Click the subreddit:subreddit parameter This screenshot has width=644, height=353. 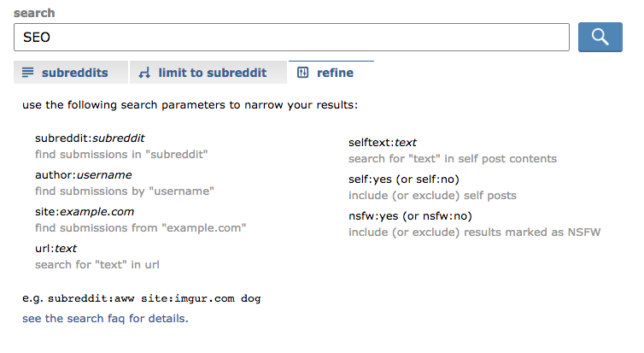pos(90,138)
